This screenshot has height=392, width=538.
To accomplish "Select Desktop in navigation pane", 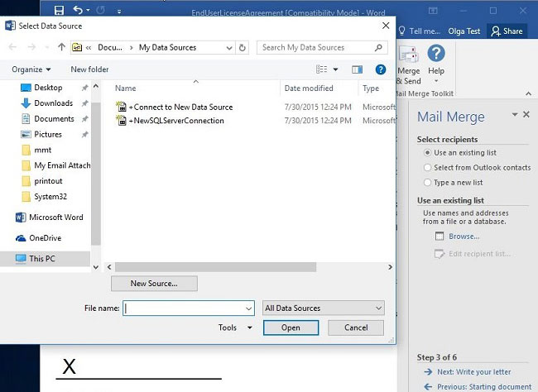I will pyautogui.click(x=48, y=88).
